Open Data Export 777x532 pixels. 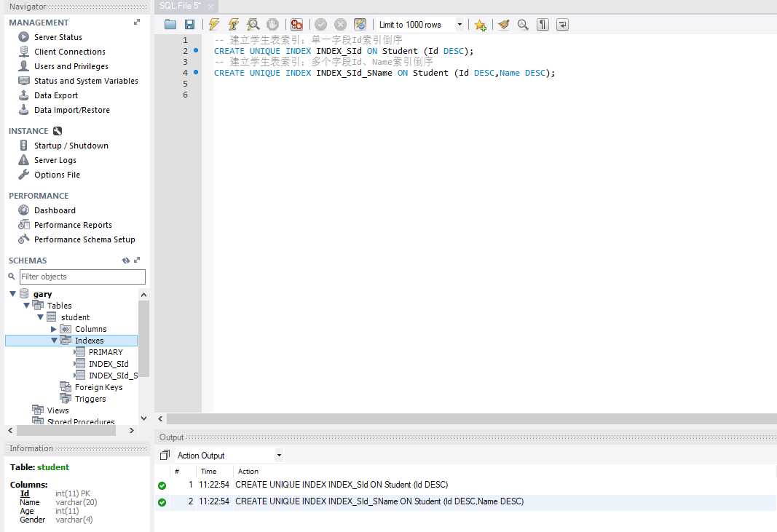click(56, 95)
